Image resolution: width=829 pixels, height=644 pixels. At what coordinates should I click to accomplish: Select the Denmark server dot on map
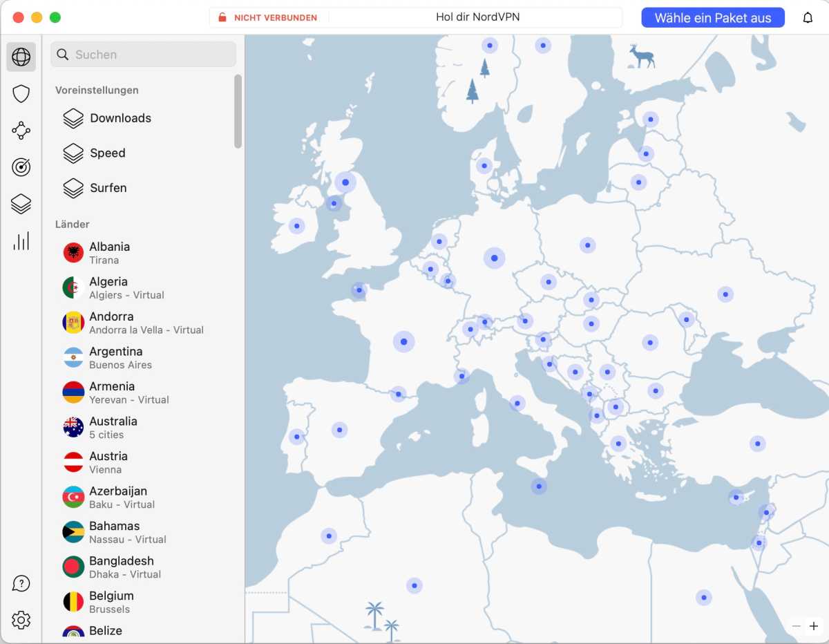pos(484,166)
